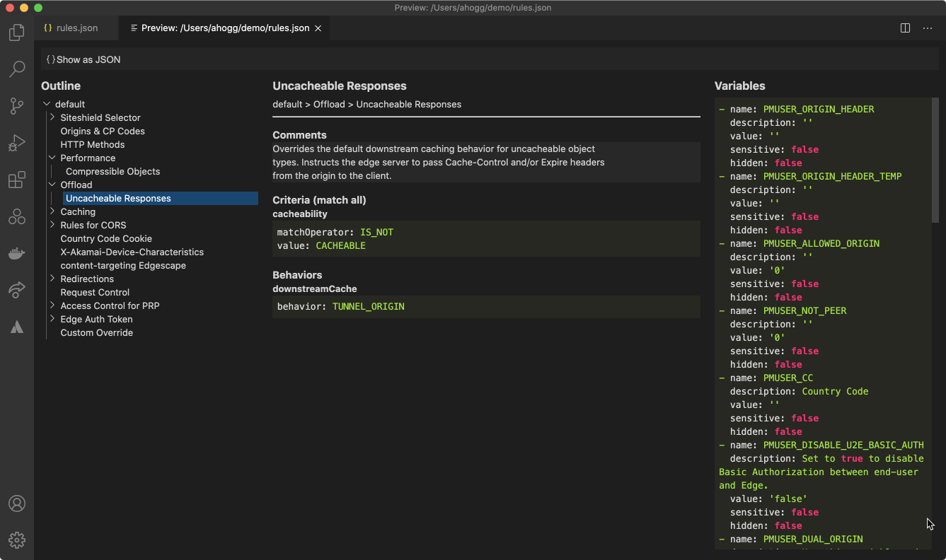This screenshot has width=946, height=560.
Task: Select the Compressible Objects rule
Action: 113,171
